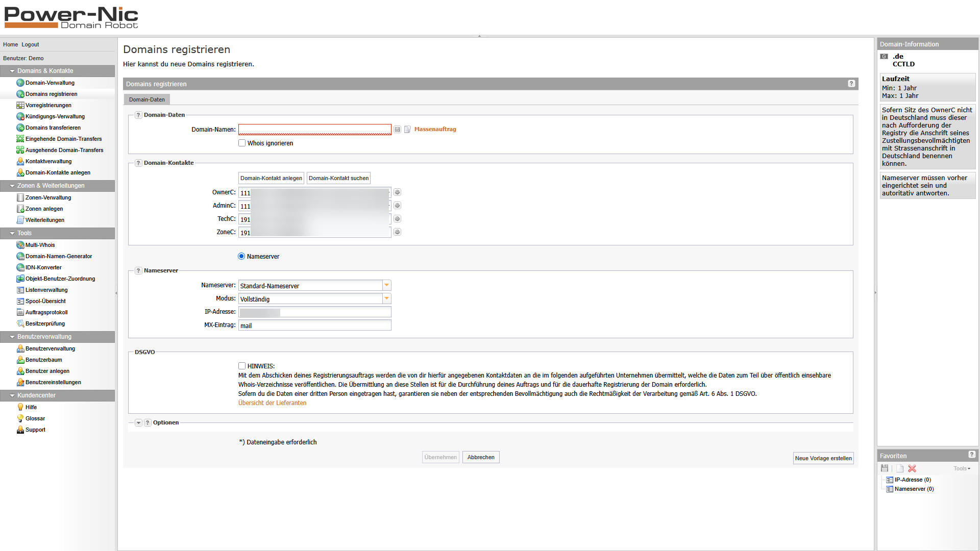Image resolution: width=980 pixels, height=551 pixels.
Task: Click the gear icon beside ZoneC field
Action: (x=397, y=232)
